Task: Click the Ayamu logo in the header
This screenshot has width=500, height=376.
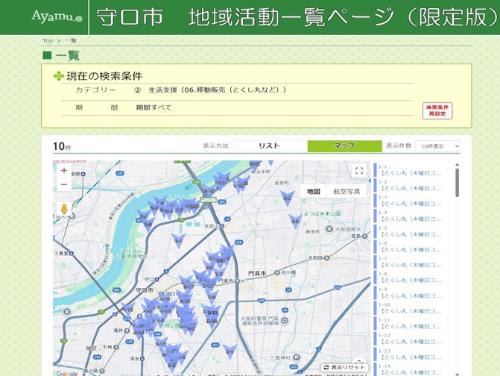Action: (x=57, y=17)
